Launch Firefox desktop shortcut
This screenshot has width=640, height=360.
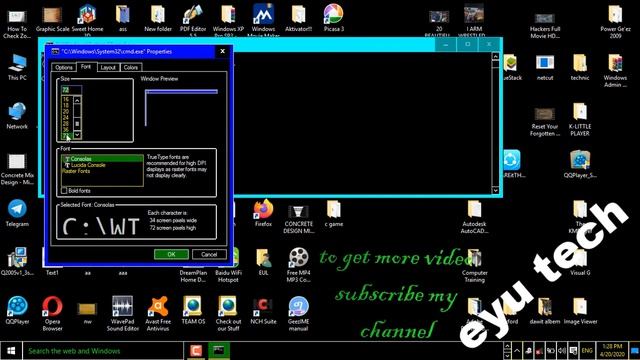click(x=263, y=213)
